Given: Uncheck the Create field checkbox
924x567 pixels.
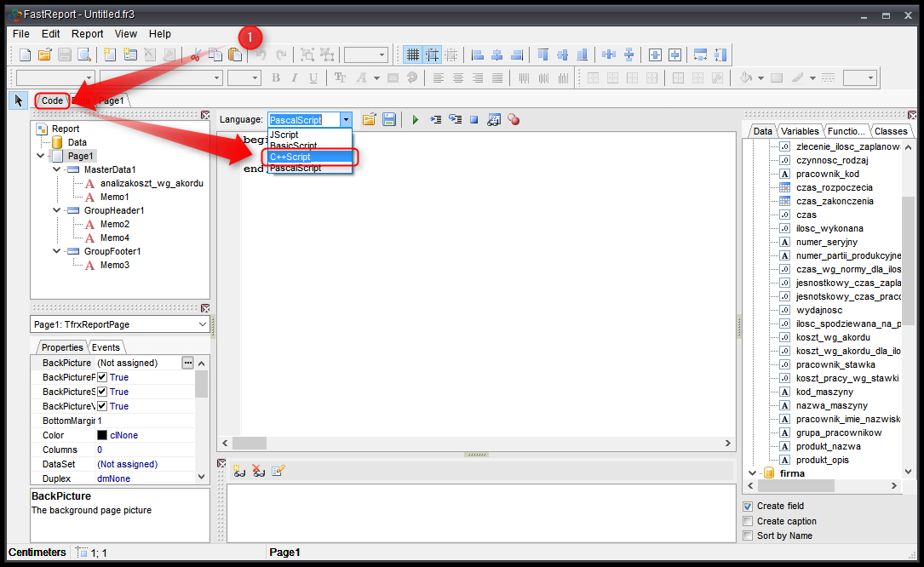Looking at the screenshot, I should 748,507.
